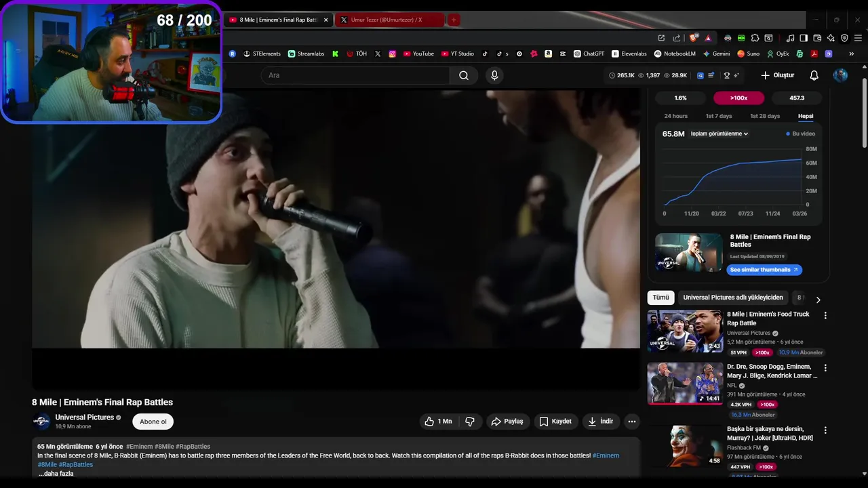
Task: Open the three-dot more actions button under video
Action: tap(632, 422)
